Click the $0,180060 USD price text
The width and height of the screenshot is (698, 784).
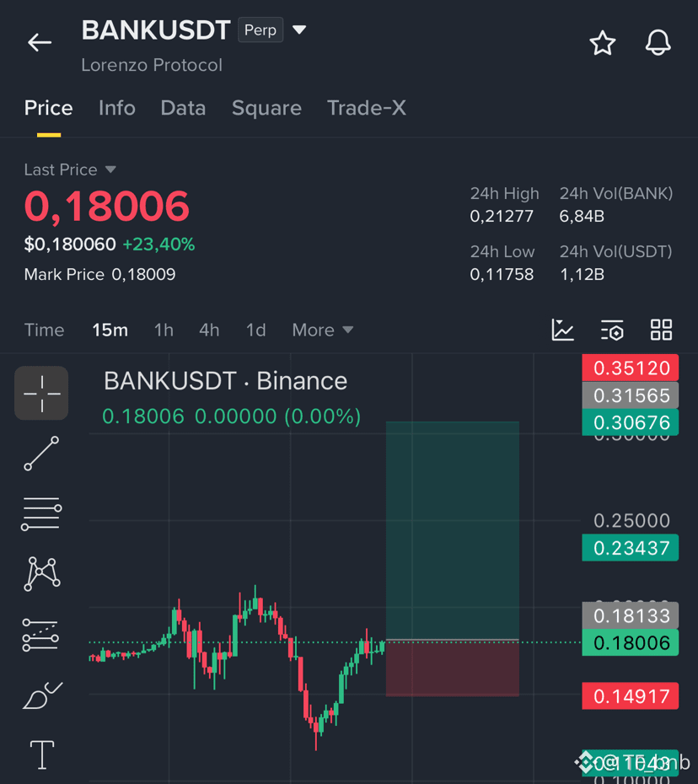pos(70,244)
